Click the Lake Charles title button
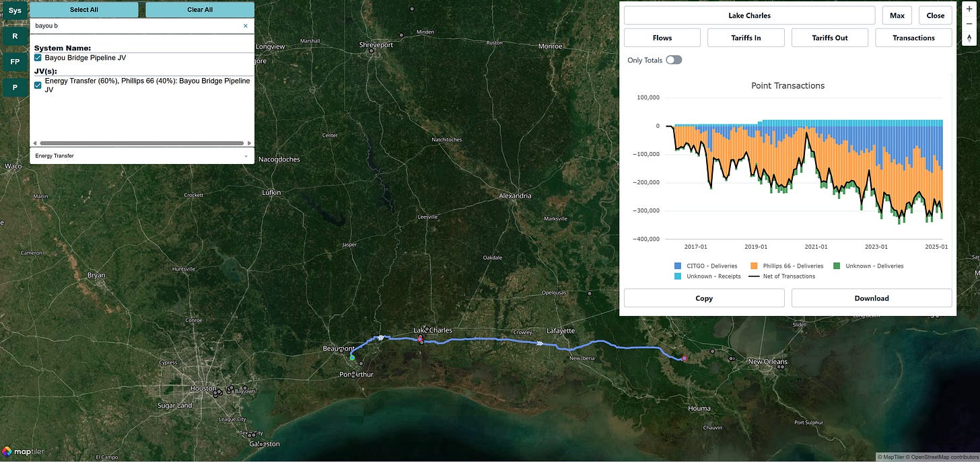Image resolution: width=980 pixels, height=462 pixels. 750,15
